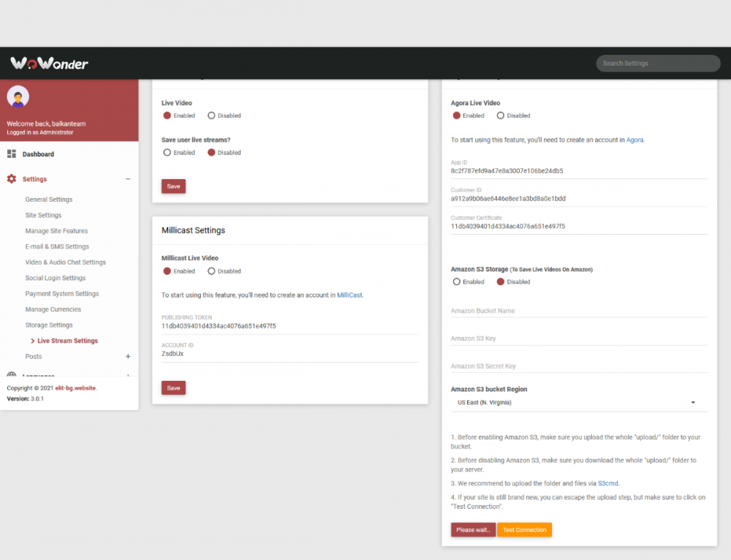Edit the Customer Certificate field
Viewport: 731px width, 560px height.
pos(579,226)
